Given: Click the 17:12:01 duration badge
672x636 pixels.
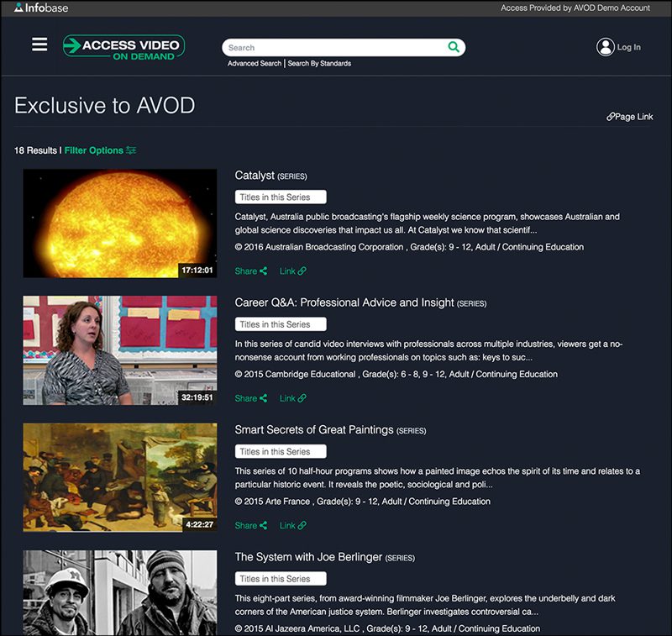Looking at the screenshot, I should (197, 270).
